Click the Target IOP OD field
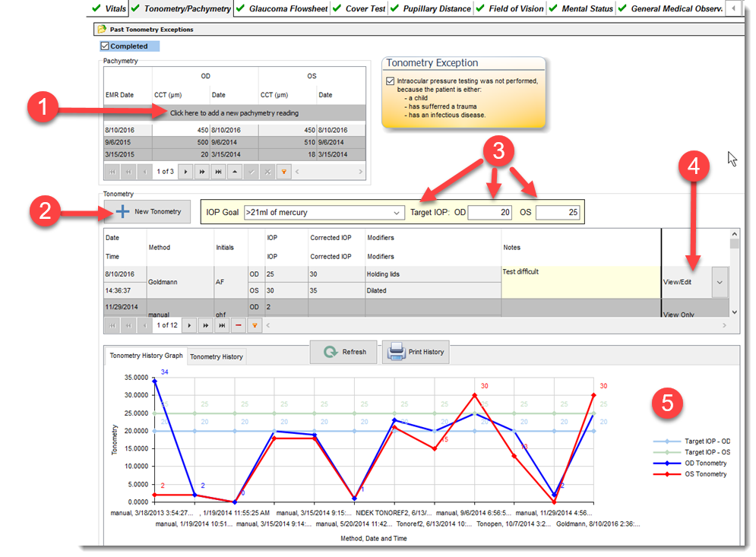Image resolution: width=756 pixels, height=557 pixels. (x=489, y=213)
